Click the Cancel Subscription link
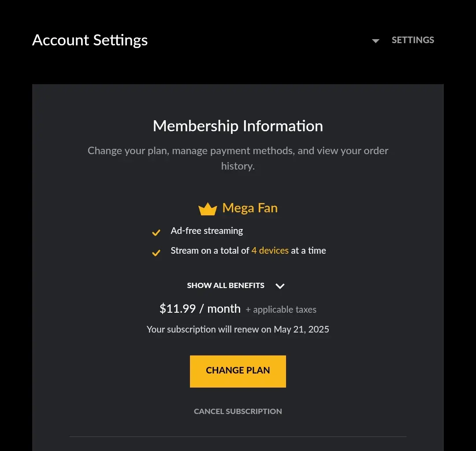This screenshot has width=476, height=451. 238,411
